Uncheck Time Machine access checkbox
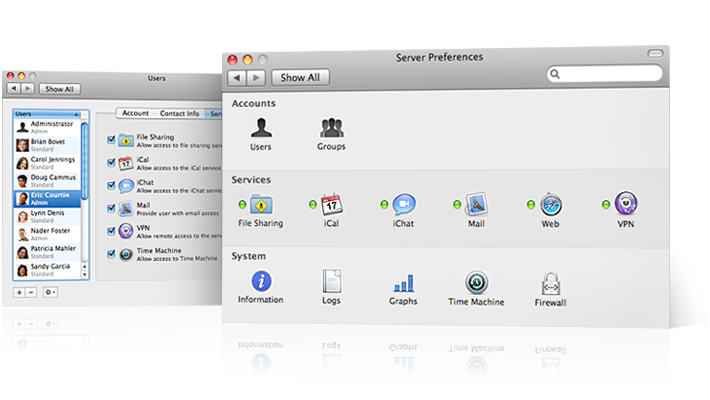This screenshot has width=710, height=400. click(111, 253)
